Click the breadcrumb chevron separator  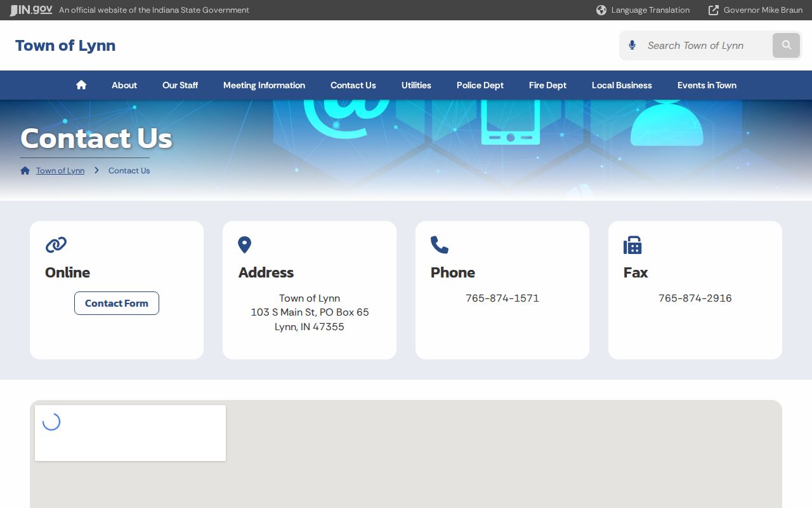(x=96, y=170)
